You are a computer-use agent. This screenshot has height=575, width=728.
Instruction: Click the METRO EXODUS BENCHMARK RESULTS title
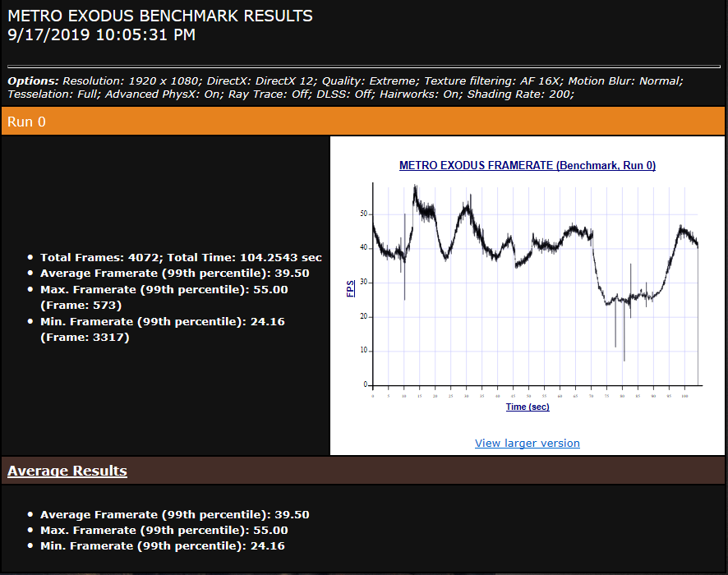coord(160,16)
